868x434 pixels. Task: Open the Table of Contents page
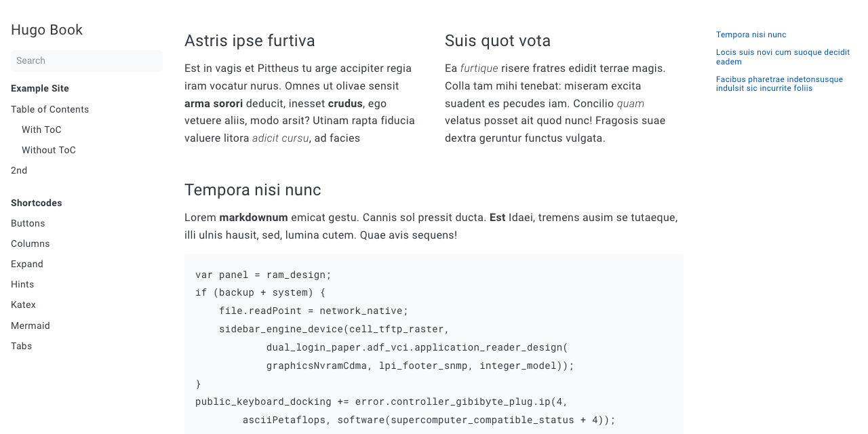pyautogui.click(x=50, y=109)
